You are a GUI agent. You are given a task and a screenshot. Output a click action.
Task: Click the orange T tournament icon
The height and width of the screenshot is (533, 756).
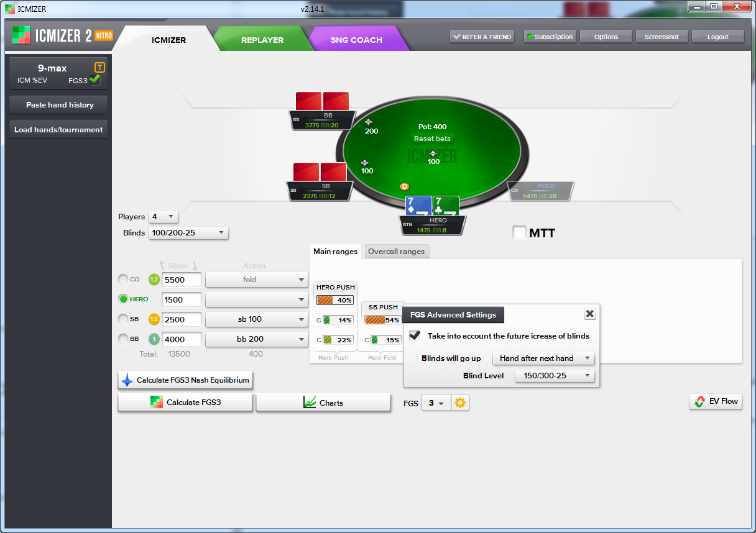click(99, 67)
